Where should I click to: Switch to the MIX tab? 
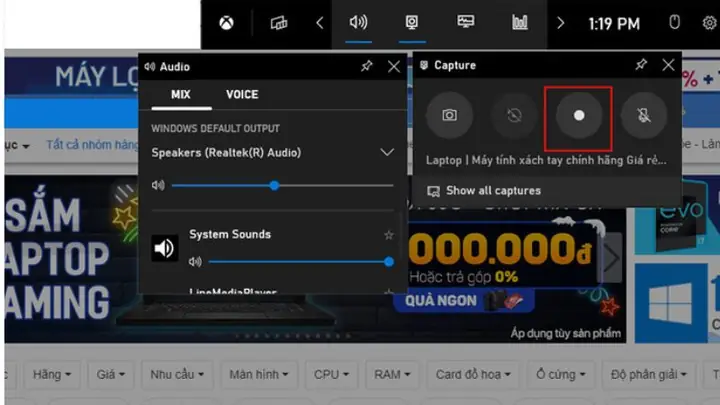[181, 95]
